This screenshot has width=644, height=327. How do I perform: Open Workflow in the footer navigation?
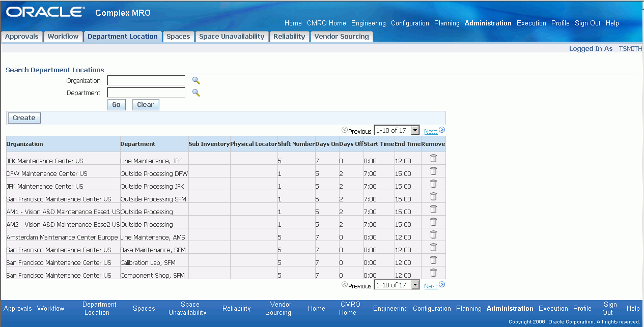[x=51, y=309]
